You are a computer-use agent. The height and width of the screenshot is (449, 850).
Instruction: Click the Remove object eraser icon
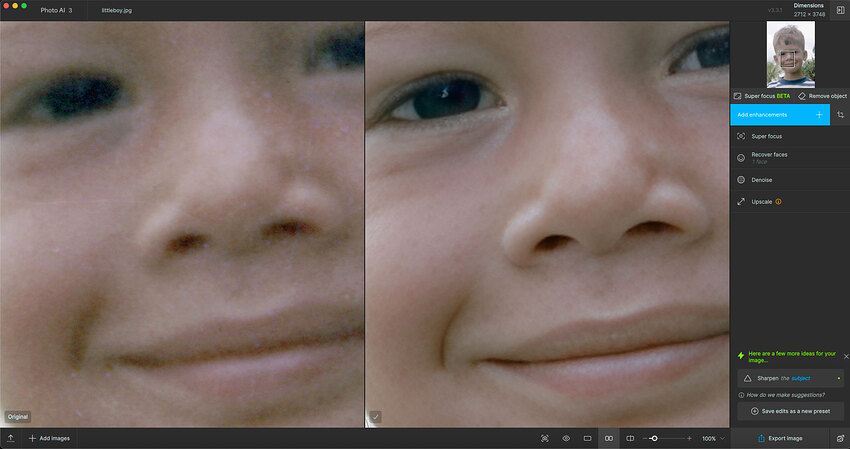click(x=802, y=96)
